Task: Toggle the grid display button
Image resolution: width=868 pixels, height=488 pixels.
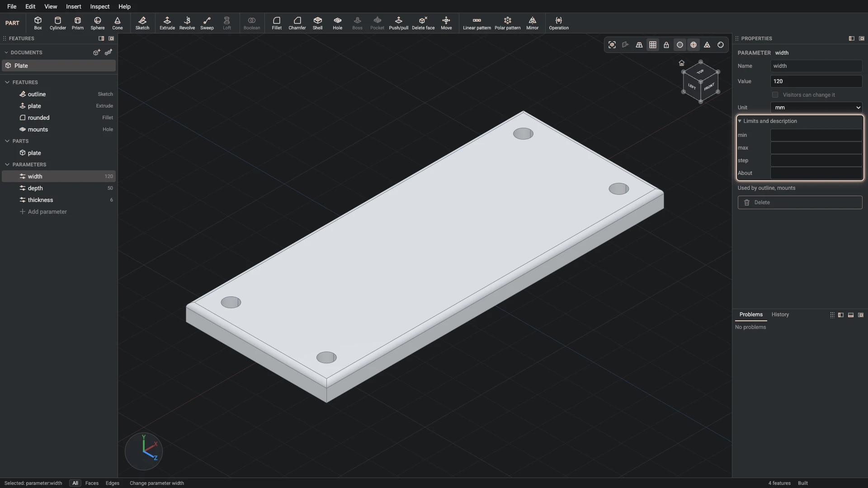Action: (x=653, y=45)
